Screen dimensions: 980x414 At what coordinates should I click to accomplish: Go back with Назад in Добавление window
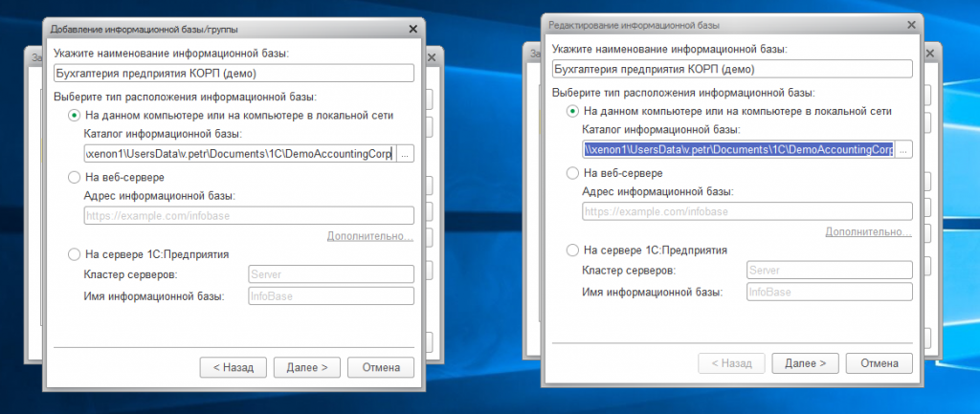click(x=234, y=368)
